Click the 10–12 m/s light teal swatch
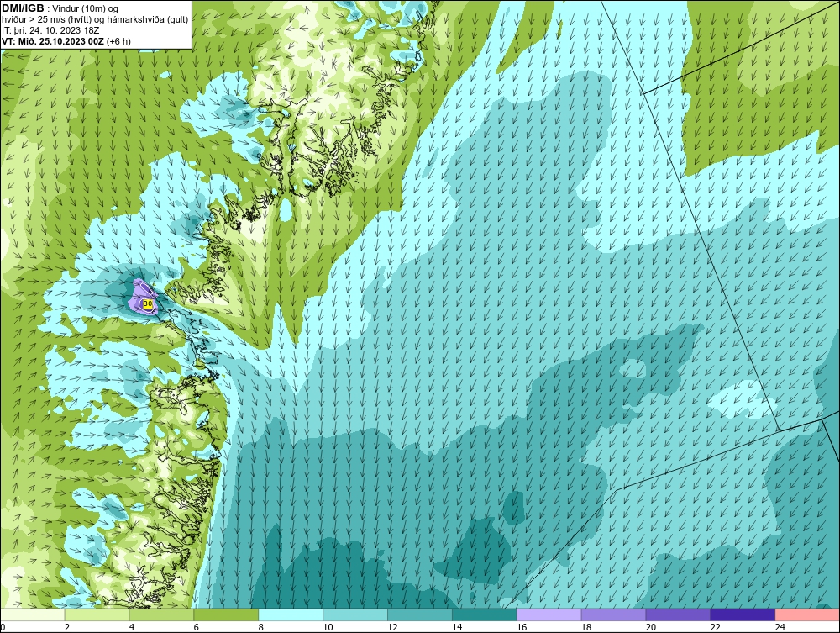This screenshot has height=633, width=840. tap(355, 615)
